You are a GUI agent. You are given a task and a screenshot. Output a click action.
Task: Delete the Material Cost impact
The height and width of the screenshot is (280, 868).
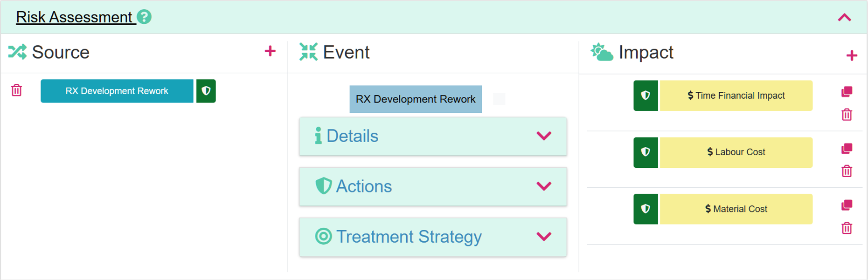click(x=847, y=228)
